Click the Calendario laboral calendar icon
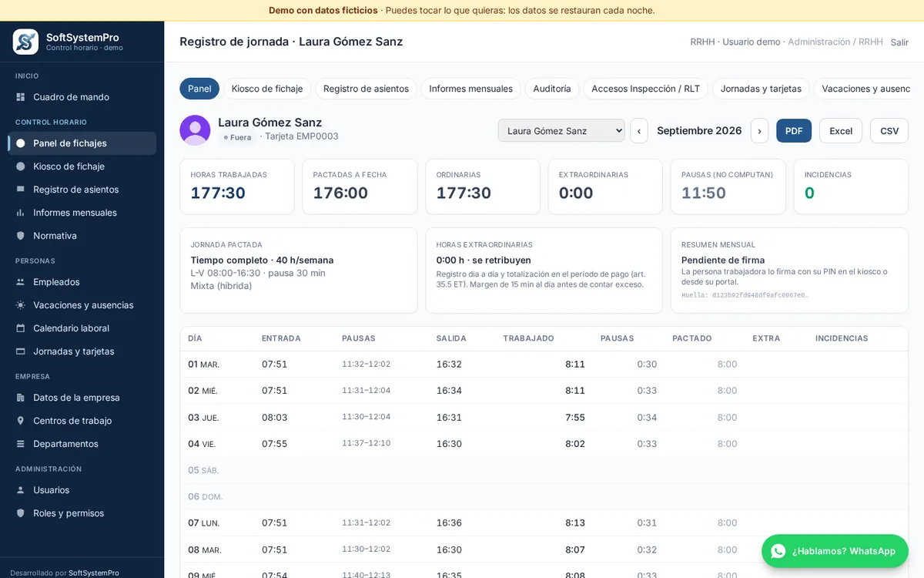The image size is (924, 578). click(20, 328)
